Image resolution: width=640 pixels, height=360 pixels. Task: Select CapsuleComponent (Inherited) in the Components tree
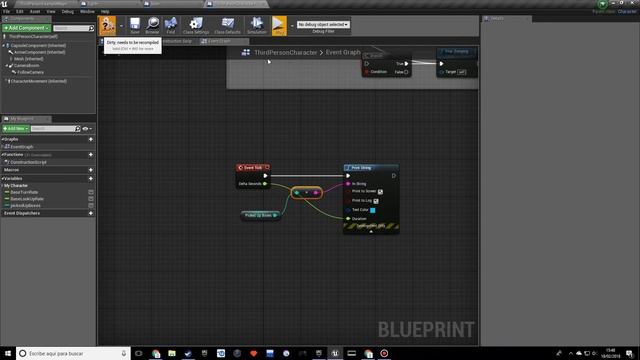(x=38, y=45)
